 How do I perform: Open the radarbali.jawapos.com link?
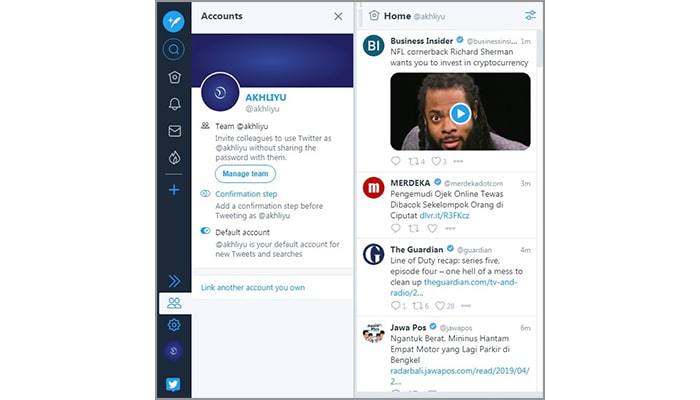[x=460, y=376]
